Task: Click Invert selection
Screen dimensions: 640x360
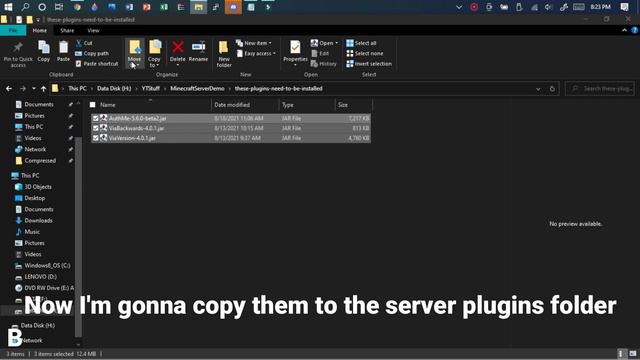Action: tap(369, 64)
